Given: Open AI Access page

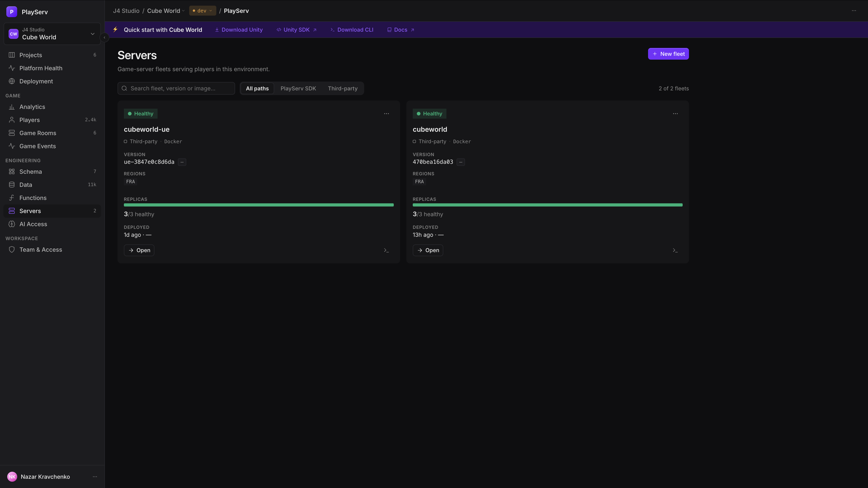Looking at the screenshot, I should pos(52,224).
